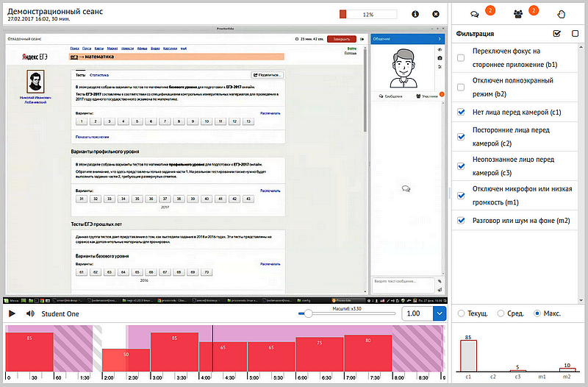This screenshot has height=387, width=588.
Task: Switch to Сообщения tab in chat
Action: tap(391, 96)
